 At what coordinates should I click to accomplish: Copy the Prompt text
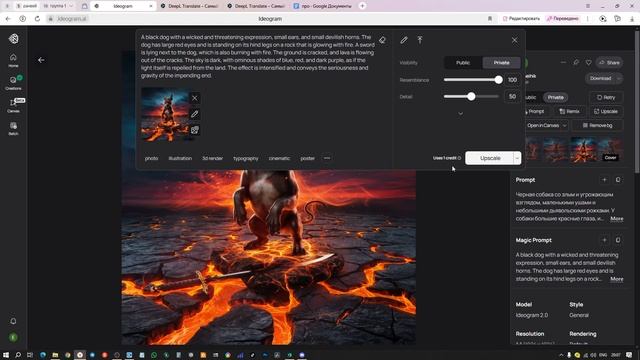coord(618,180)
